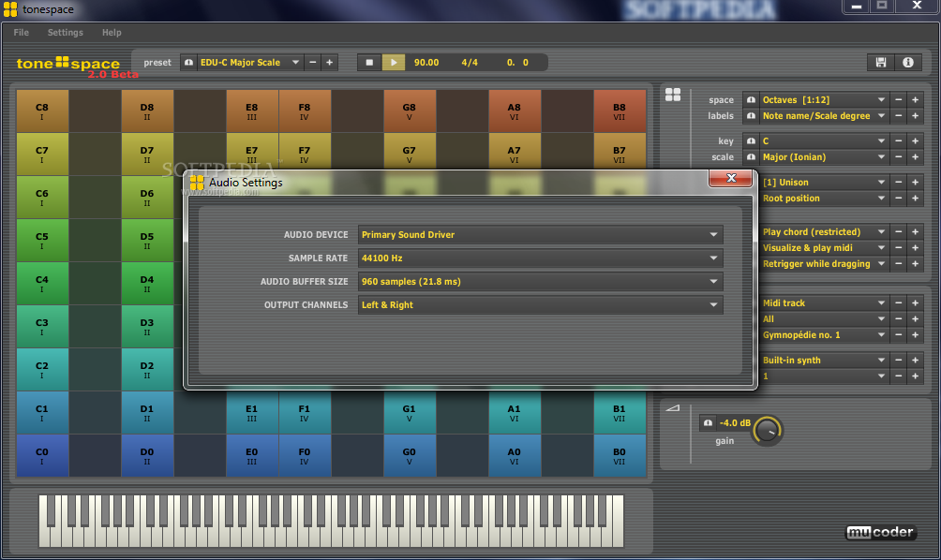
Task: Click the lock icon next to preset
Action: coord(188,63)
